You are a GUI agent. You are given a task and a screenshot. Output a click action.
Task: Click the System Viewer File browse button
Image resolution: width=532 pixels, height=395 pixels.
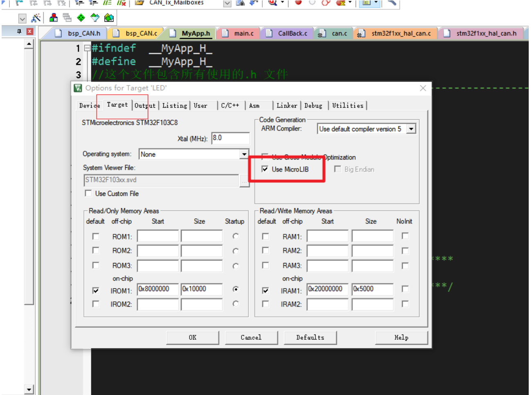(x=244, y=180)
